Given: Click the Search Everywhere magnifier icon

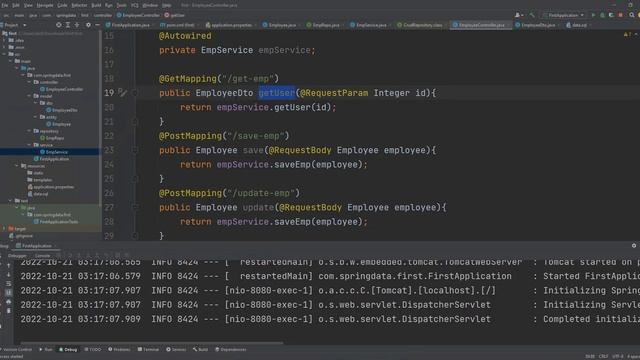Looking at the screenshot, I should 631,15.
